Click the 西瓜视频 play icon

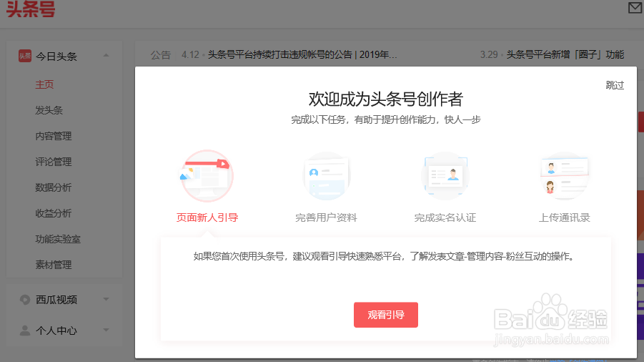25,300
